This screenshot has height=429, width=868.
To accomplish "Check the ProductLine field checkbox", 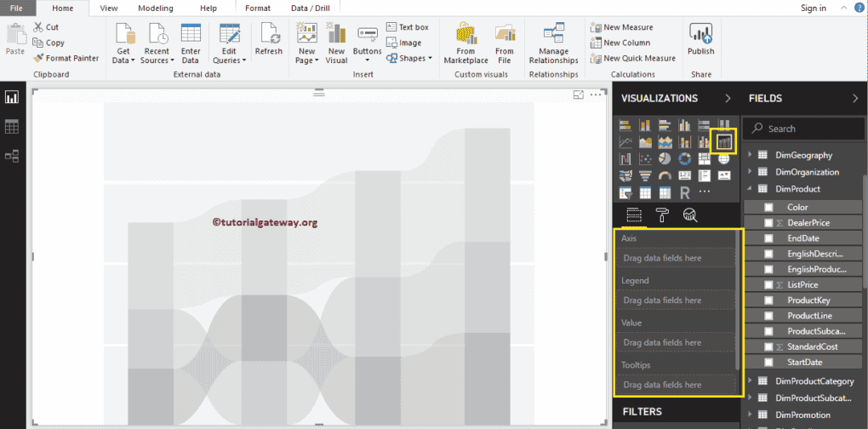I will [768, 316].
